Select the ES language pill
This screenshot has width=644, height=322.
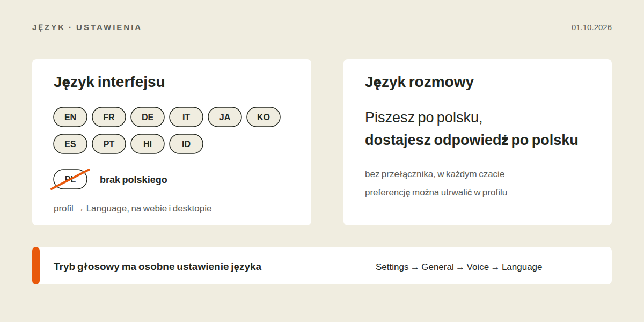(x=70, y=144)
